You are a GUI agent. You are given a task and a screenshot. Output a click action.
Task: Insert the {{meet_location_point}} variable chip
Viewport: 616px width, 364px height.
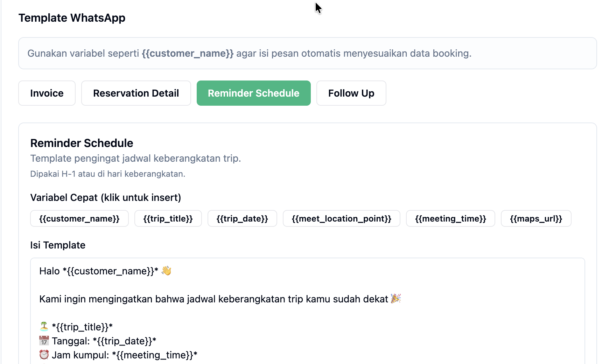[x=342, y=218]
